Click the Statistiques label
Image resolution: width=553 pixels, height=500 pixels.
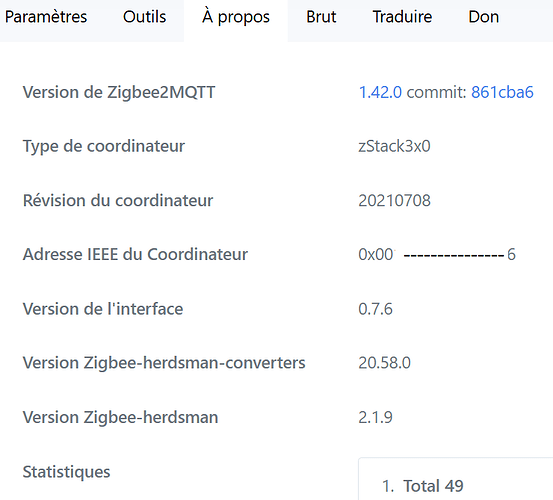[67, 472]
